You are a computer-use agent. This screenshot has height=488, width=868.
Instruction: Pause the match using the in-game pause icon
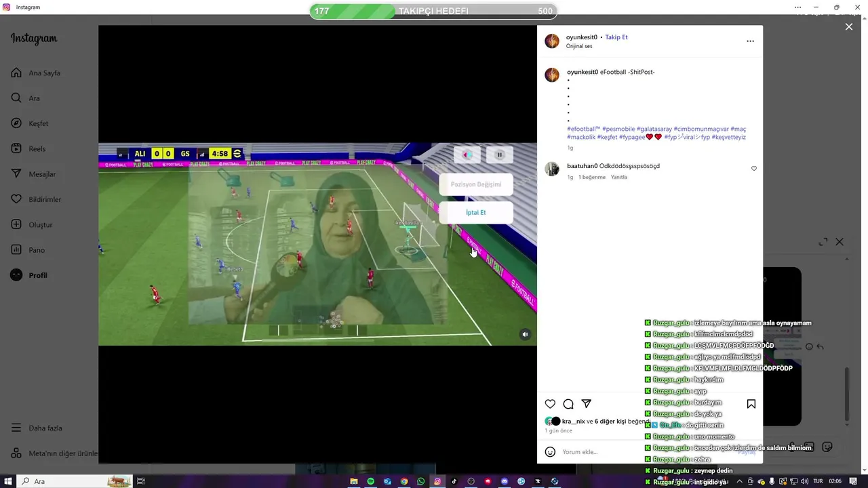(x=500, y=155)
